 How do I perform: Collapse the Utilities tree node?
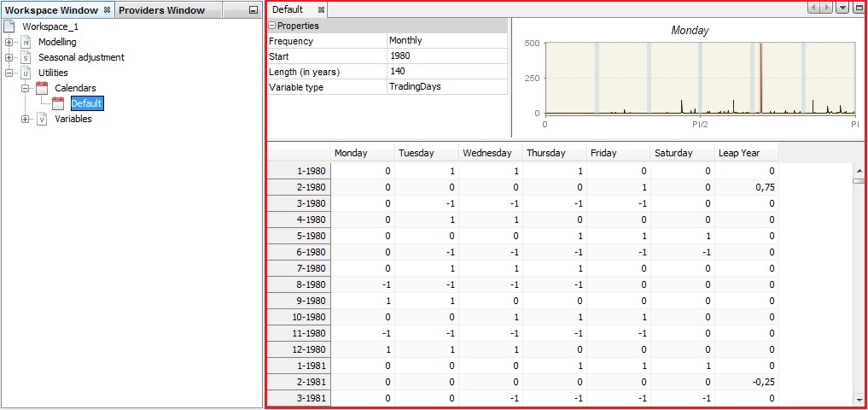click(x=9, y=73)
